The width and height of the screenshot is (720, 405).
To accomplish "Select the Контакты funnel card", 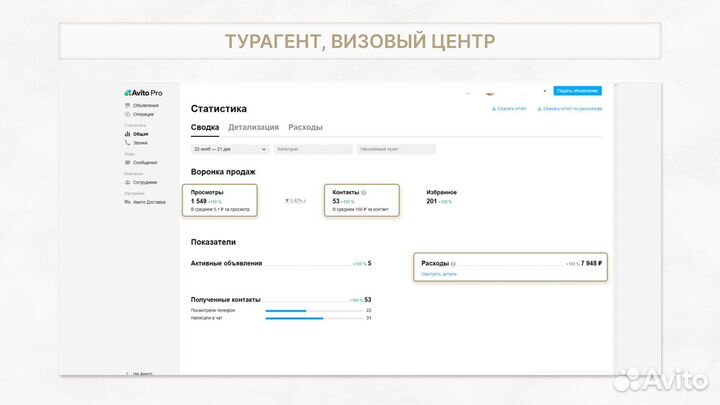I will (362, 200).
